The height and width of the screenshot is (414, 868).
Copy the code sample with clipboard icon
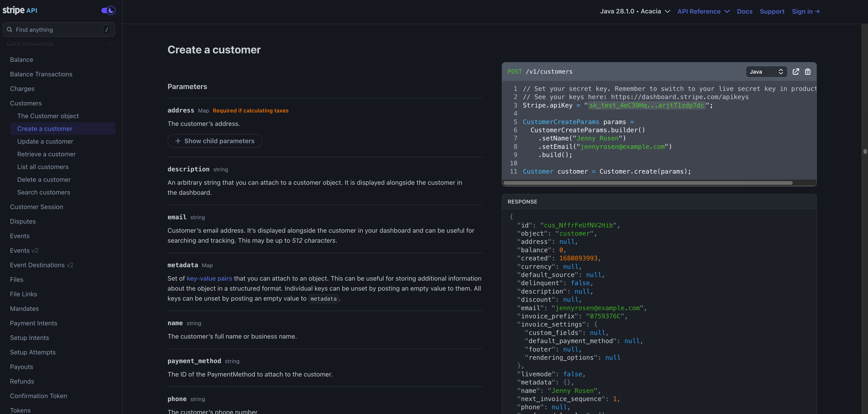point(808,71)
